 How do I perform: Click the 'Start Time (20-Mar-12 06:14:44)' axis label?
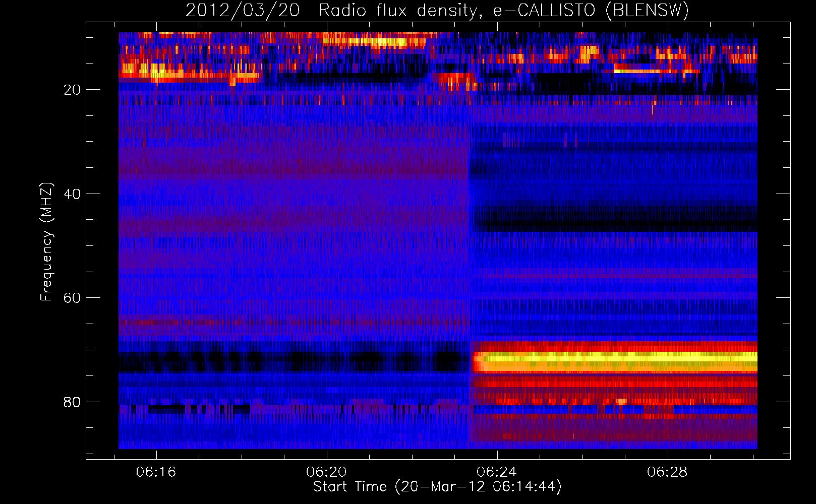(437, 487)
